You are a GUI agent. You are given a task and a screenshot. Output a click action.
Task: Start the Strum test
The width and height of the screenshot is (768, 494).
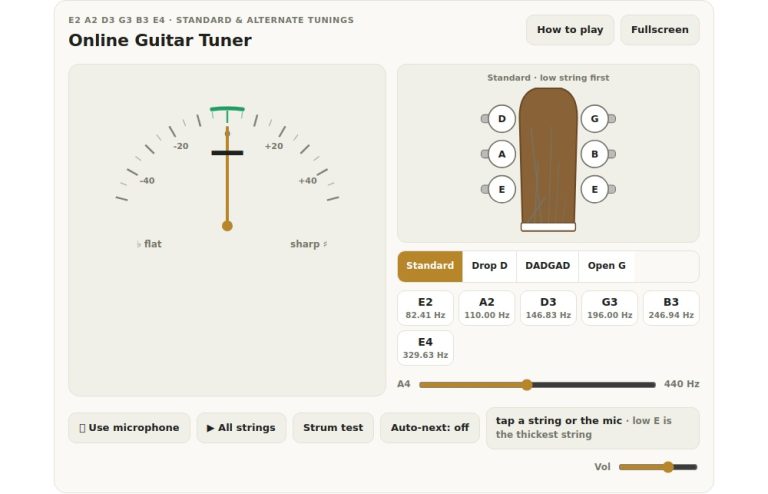333,427
